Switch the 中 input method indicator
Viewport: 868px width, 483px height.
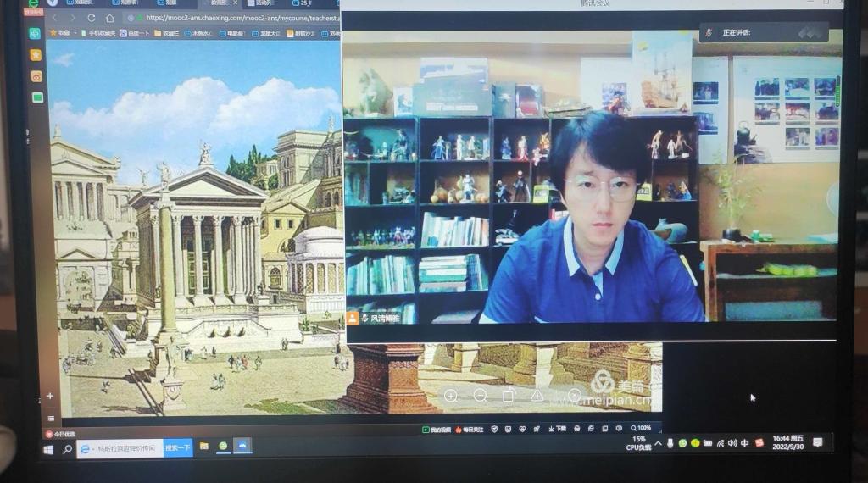[x=745, y=443]
